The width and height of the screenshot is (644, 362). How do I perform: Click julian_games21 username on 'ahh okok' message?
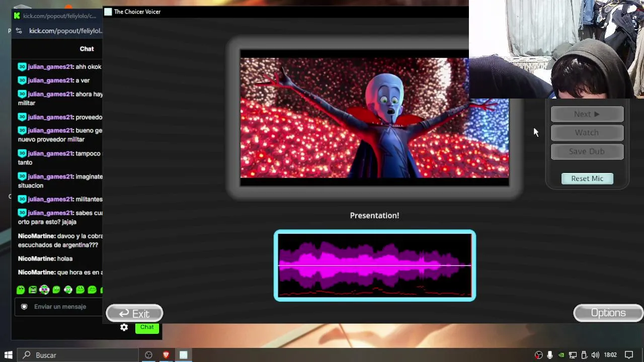pyautogui.click(x=50, y=67)
